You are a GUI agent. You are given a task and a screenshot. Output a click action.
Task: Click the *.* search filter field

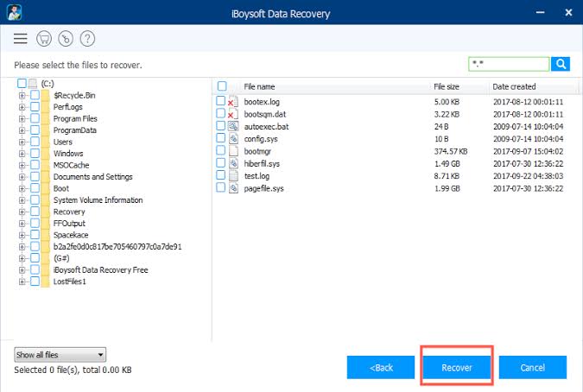pyautogui.click(x=509, y=64)
